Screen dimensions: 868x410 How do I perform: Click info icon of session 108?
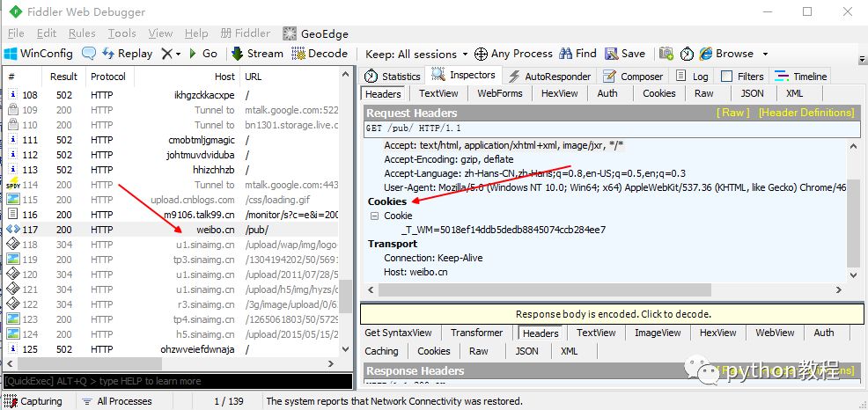pos(13,95)
